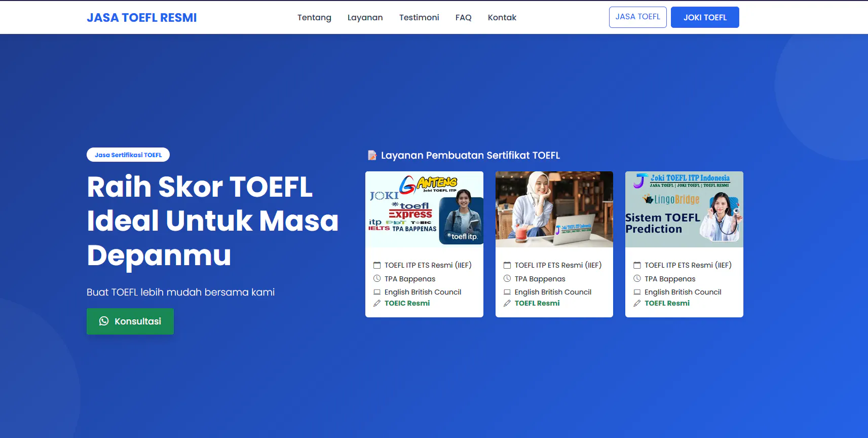
Task: Select Testimoni in the top navigation
Action: [x=419, y=17]
